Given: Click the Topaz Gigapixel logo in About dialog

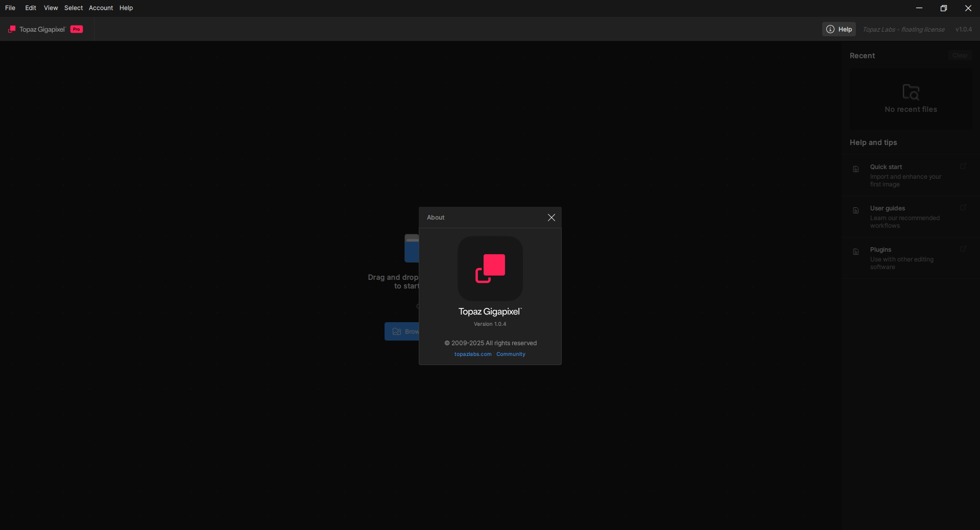Looking at the screenshot, I should (x=490, y=269).
